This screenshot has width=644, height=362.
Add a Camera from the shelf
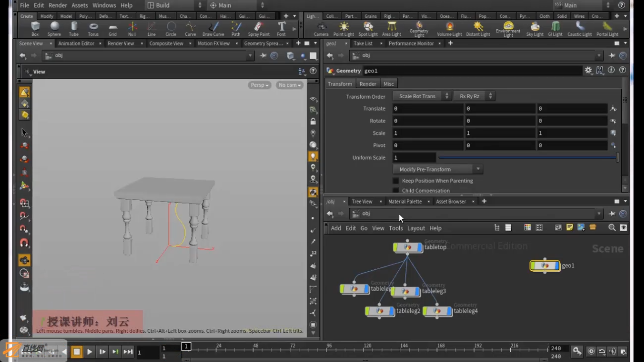[321, 29]
